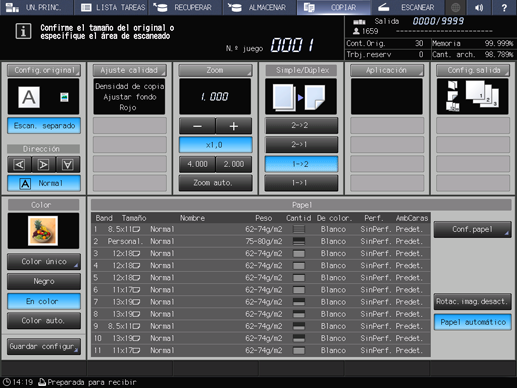
Task: Select tray 6 11x17 paper row
Action: pos(261,290)
